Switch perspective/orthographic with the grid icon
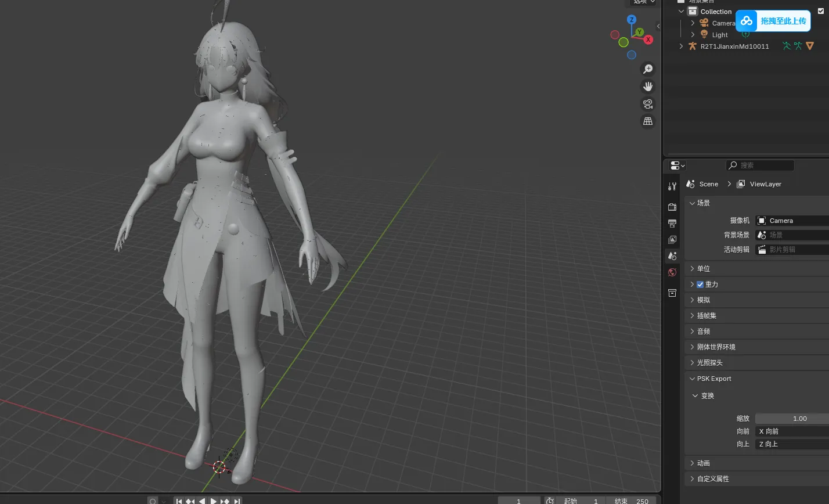829x504 pixels. (648, 121)
